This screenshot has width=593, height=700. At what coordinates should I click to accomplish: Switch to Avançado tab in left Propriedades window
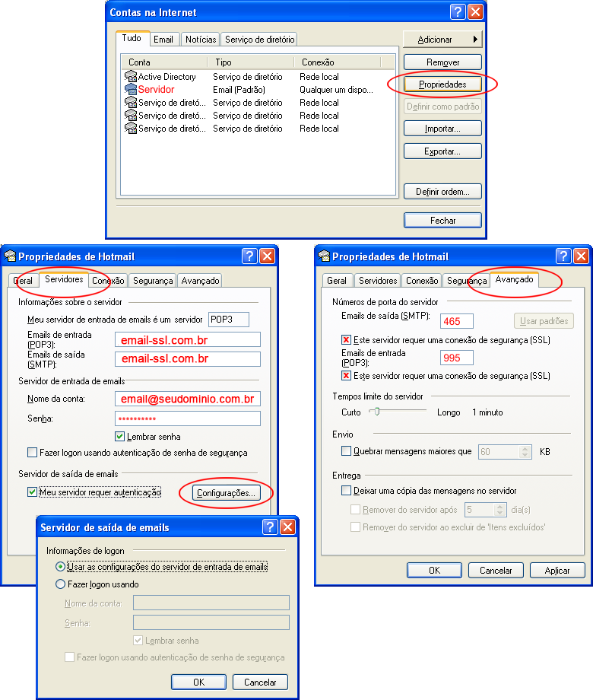pyautogui.click(x=200, y=280)
